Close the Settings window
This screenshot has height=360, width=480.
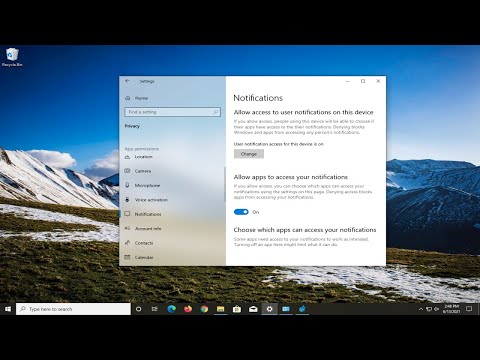click(x=378, y=81)
